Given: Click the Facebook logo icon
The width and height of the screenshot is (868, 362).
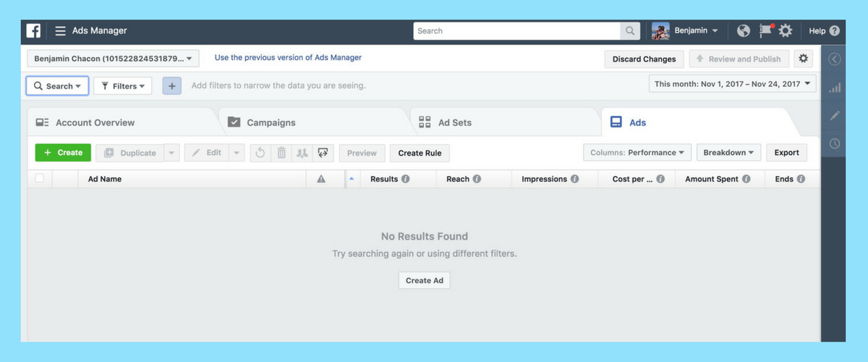Looking at the screenshot, I should point(33,31).
